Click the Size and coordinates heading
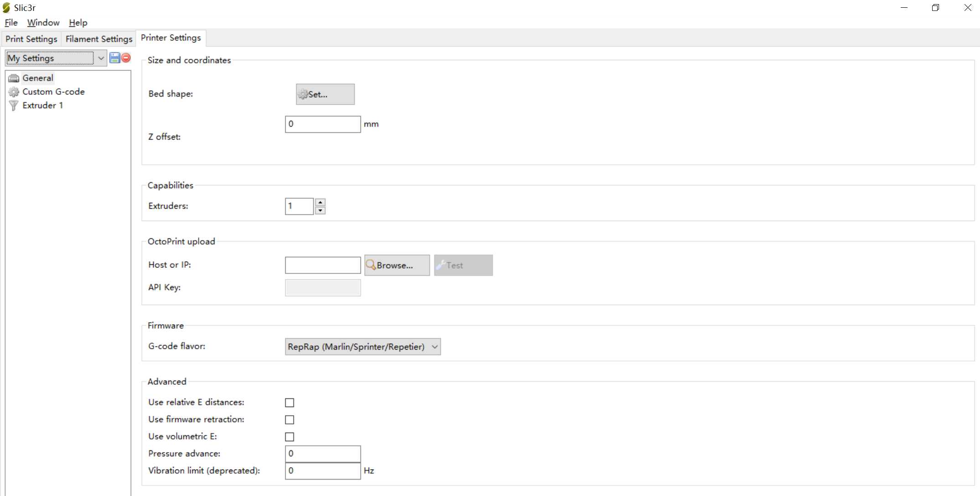 pyautogui.click(x=189, y=60)
